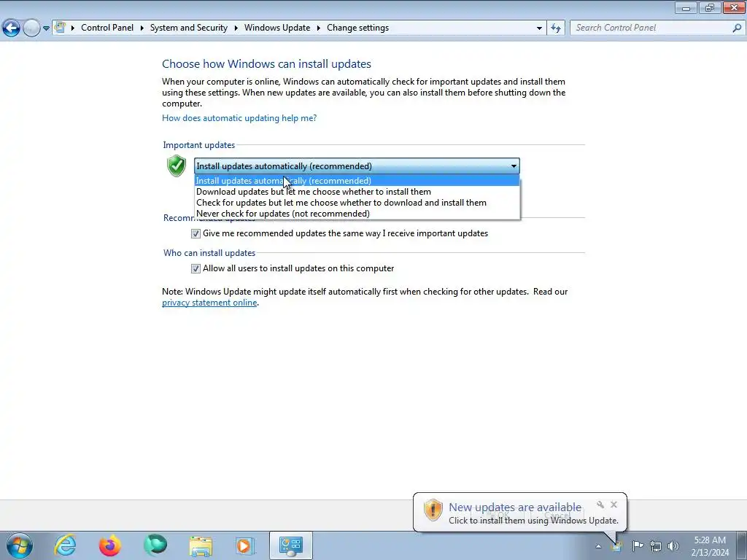Open the green globe browser taskbar icon

tap(155, 545)
